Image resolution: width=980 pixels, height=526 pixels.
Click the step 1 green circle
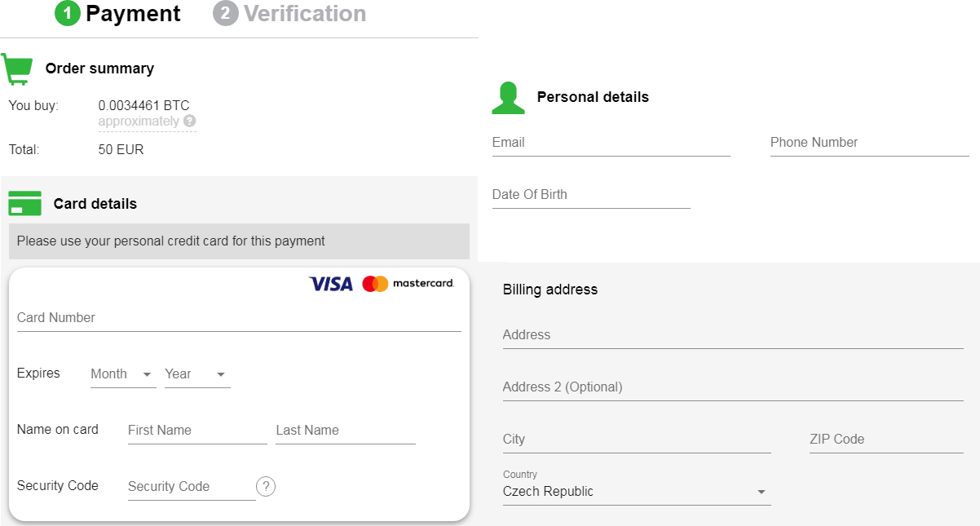coord(68,14)
